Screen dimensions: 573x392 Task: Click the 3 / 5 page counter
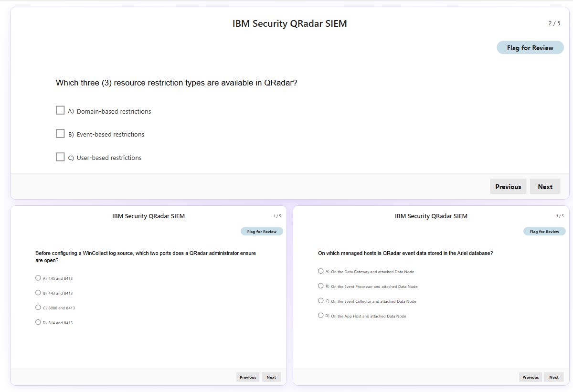(x=560, y=216)
